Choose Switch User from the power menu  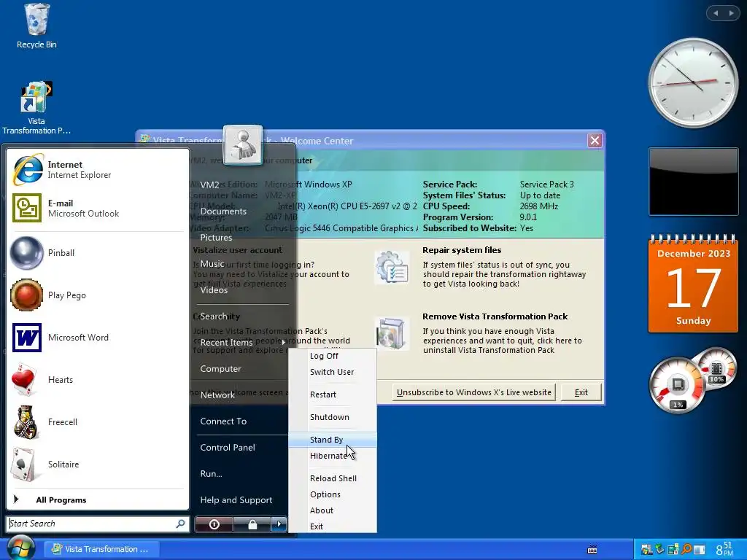(x=333, y=372)
